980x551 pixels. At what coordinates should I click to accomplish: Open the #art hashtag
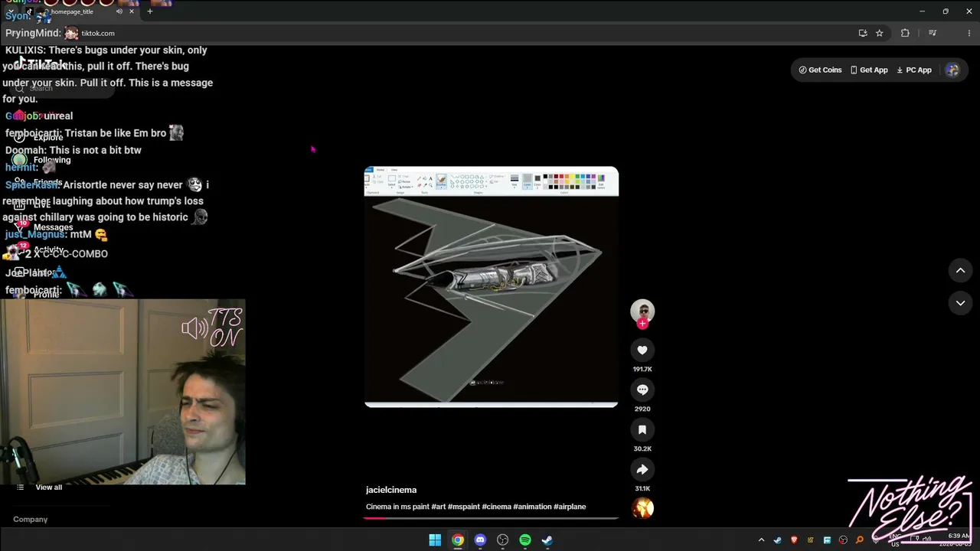tap(438, 507)
